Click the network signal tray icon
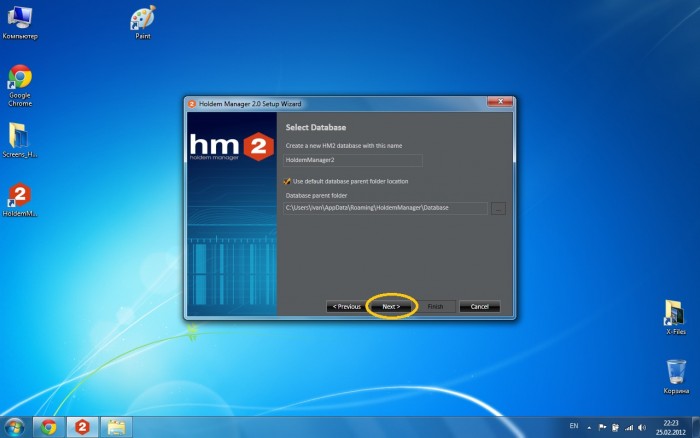 (629, 428)
